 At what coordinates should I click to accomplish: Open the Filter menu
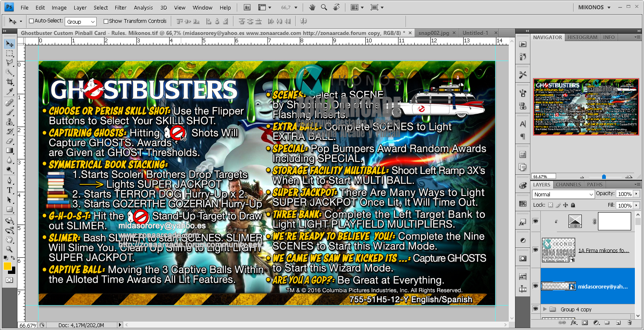click(x=121, y=7)
